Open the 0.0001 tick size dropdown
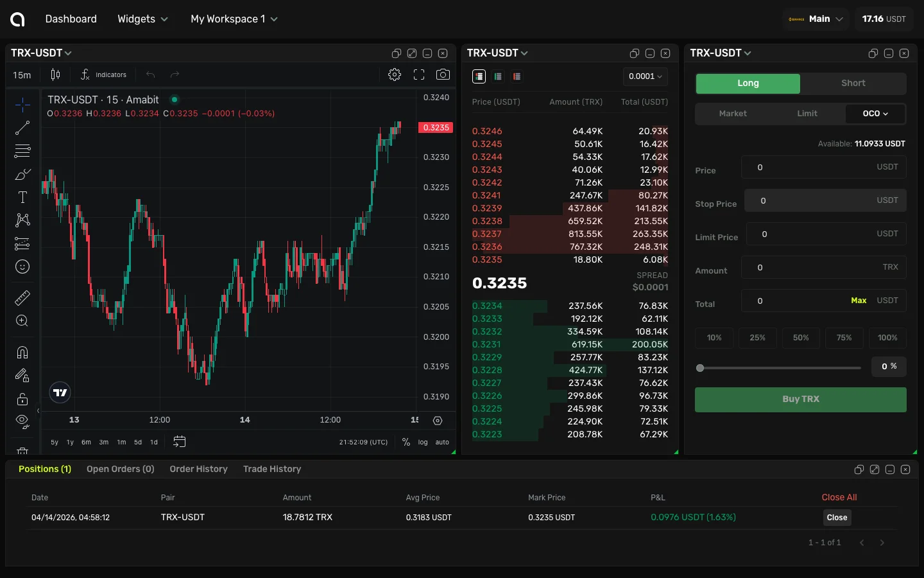The height and width of the screenshot is (578, 924). click(x=645, y=76)
